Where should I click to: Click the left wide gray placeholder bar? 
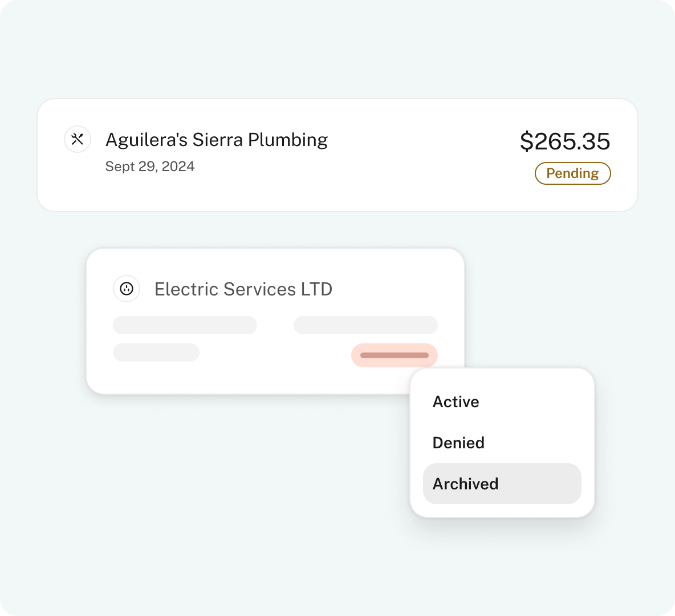point(185,325)
